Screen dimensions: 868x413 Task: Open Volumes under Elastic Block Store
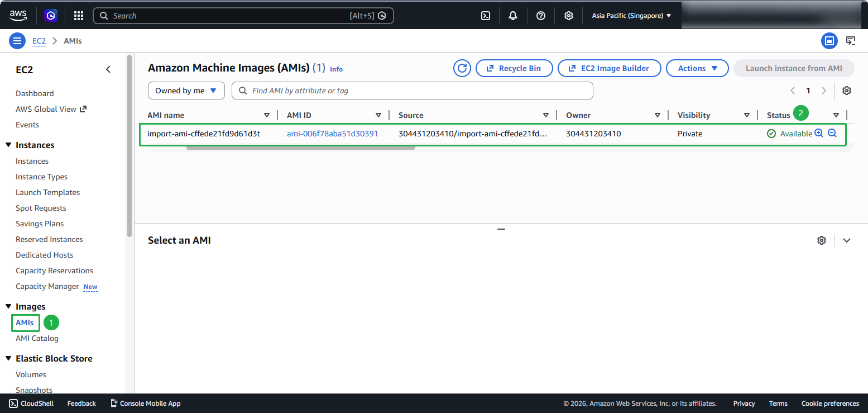(x=31, y=374)
